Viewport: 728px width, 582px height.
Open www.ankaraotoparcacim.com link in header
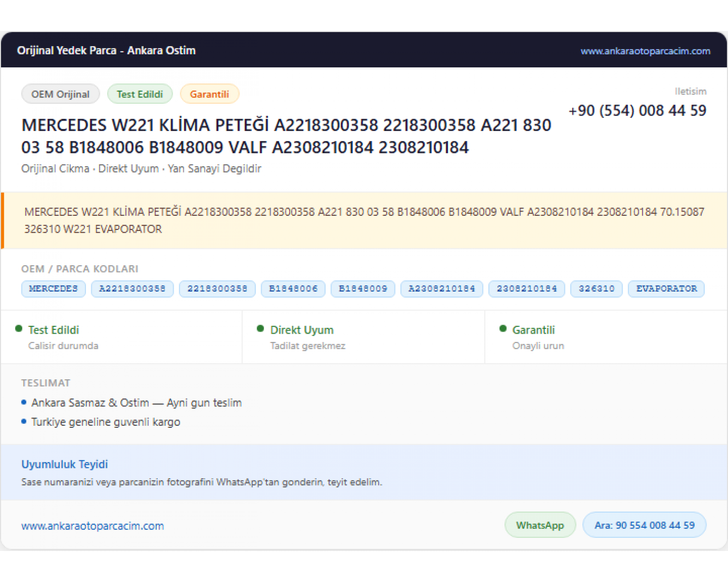tap(645, 51)
